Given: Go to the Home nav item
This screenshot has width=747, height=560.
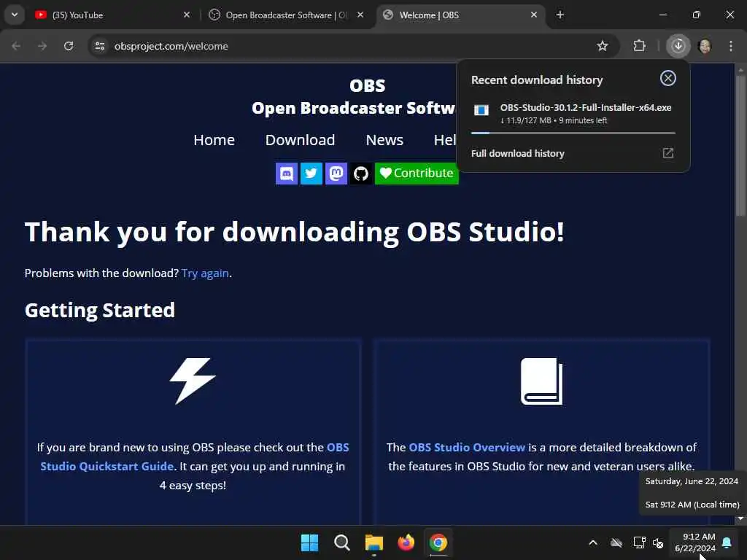Looking at the screenshot, I should [214, 140].
